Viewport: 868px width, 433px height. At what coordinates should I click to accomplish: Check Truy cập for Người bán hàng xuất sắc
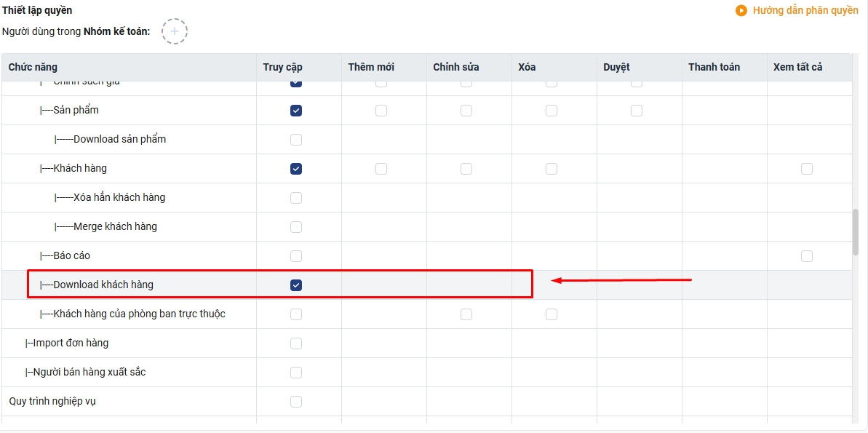pos(296,372)
